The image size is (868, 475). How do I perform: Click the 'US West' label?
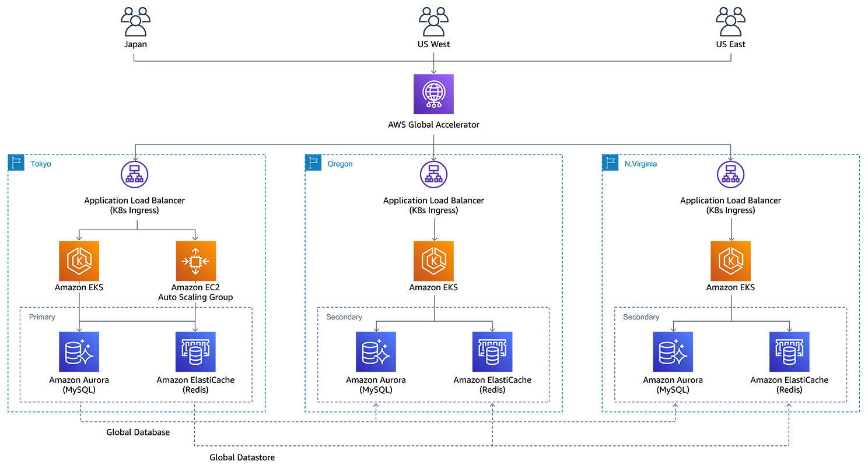click(x=433, y=44)
